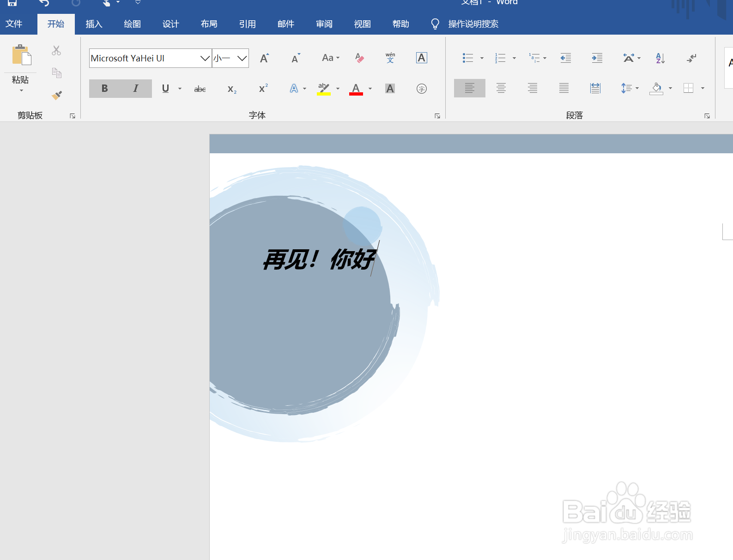Image resolution: width=733 pixels, height=560 pixels.
Task: Launch the 剪贴板 task pane
Action: click(73, 116)
